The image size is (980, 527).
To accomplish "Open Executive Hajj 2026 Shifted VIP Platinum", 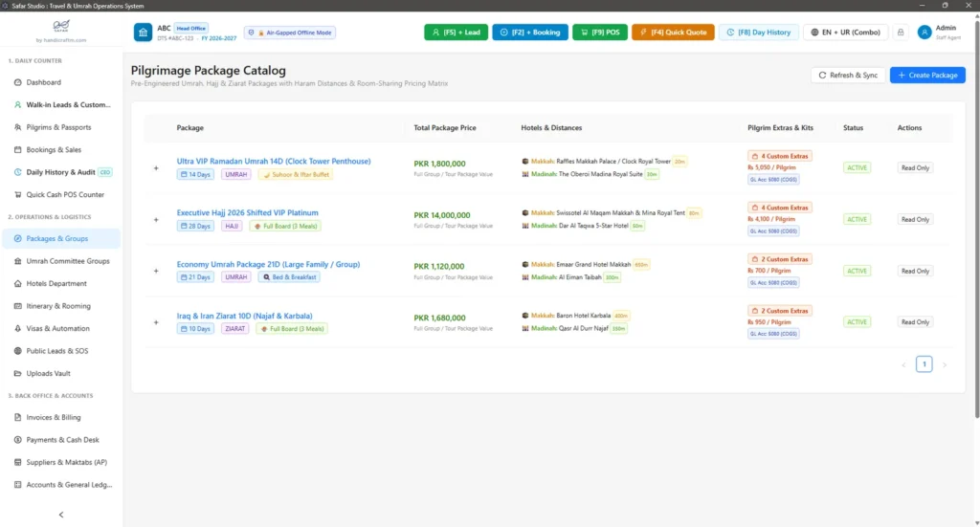I will [x=247, y=213].
